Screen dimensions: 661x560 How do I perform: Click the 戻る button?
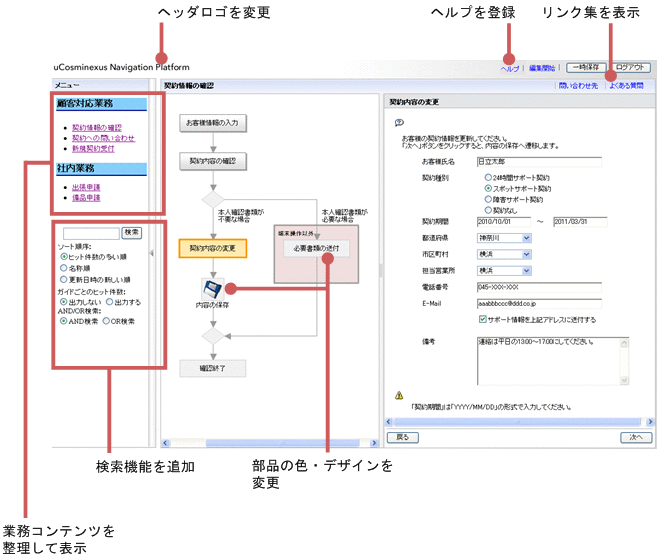(403, 437)
